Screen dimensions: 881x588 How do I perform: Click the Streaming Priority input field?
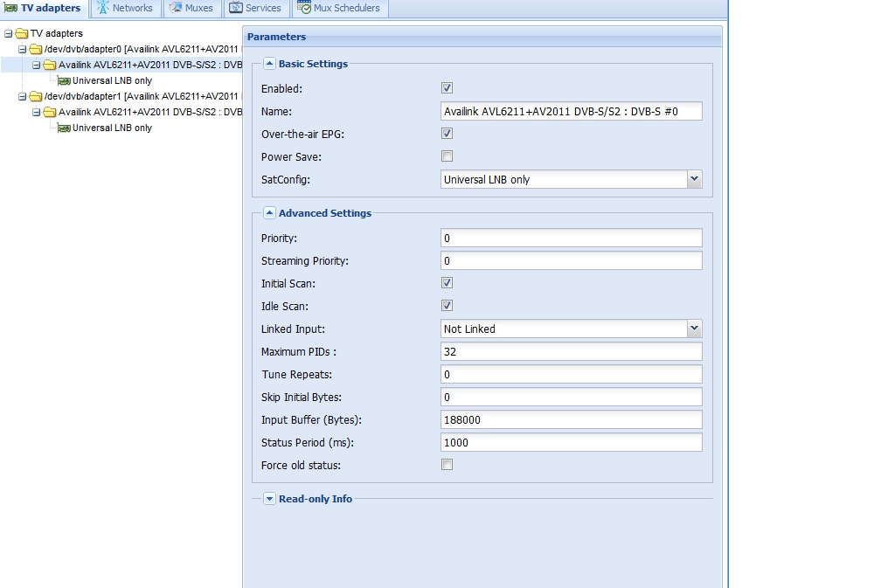572,260
